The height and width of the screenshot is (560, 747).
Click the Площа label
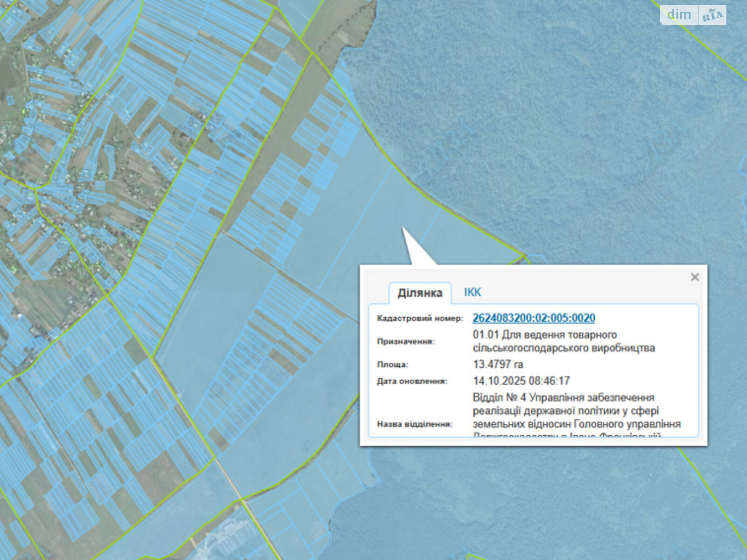click(392, 364)
